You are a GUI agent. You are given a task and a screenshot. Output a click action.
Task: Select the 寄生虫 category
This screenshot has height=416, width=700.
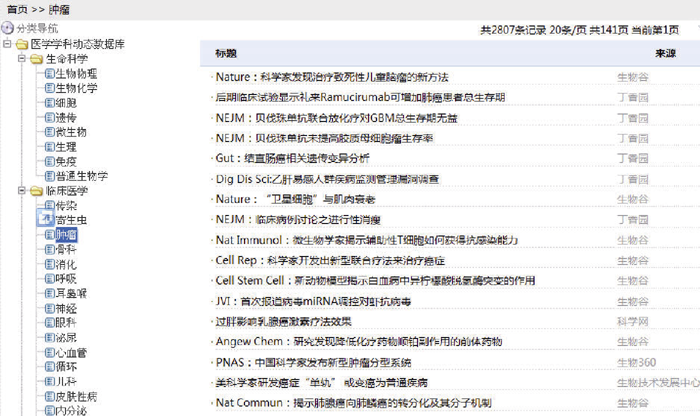[x=71, y=220]
